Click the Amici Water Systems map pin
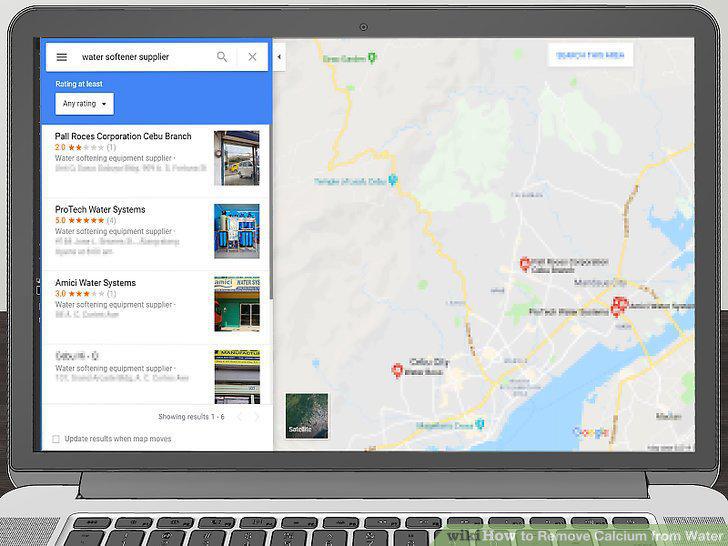Screen dimensions: 728x546 [621, 304]
